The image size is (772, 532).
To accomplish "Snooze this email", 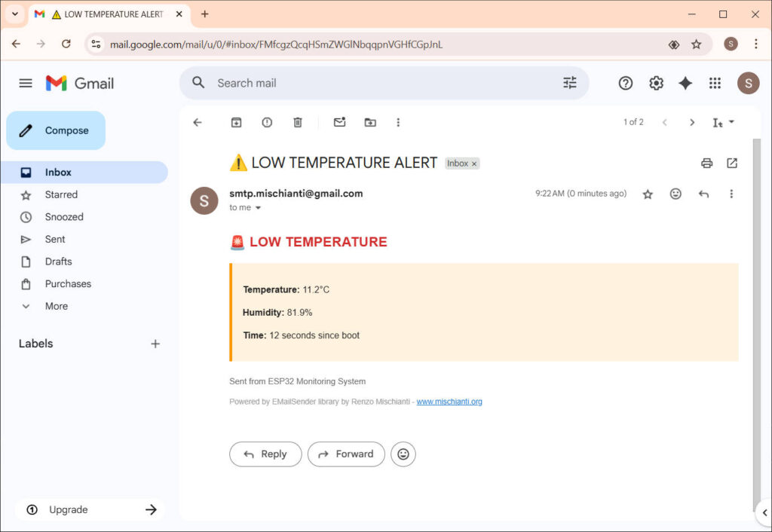I will tap(267, 121).
